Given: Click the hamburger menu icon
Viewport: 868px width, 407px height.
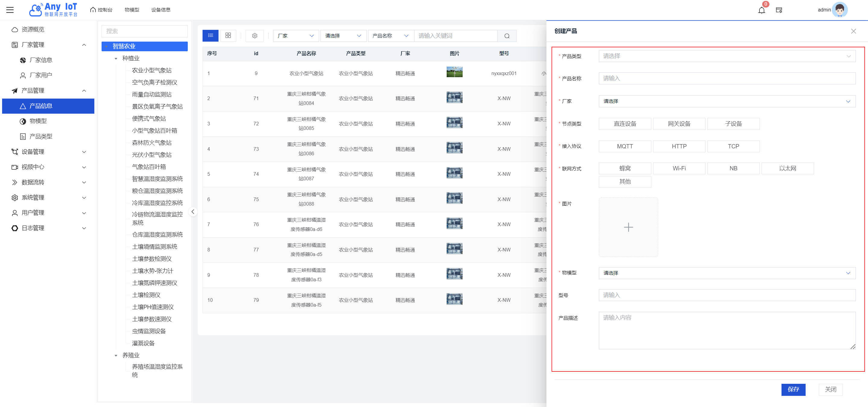Looking at the screenshot, I should 10,10.
